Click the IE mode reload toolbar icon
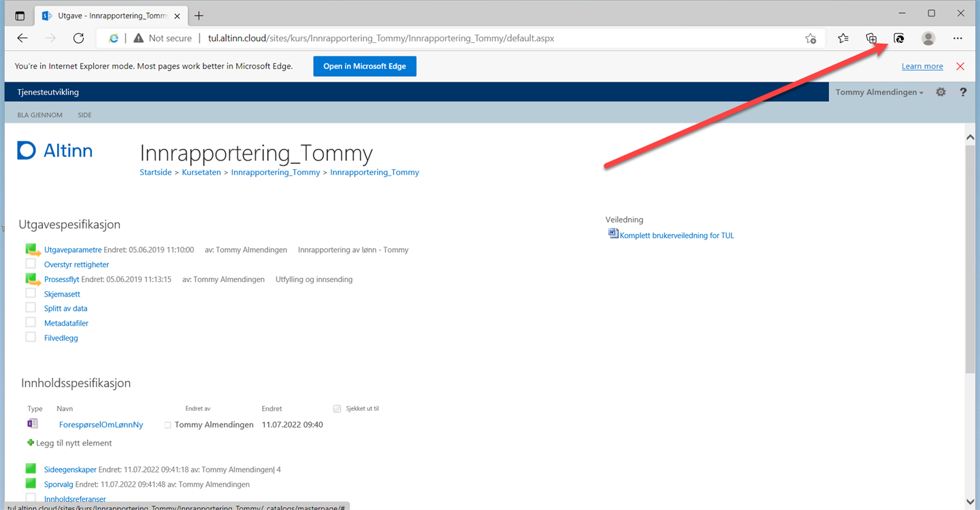 pos(899,38)
